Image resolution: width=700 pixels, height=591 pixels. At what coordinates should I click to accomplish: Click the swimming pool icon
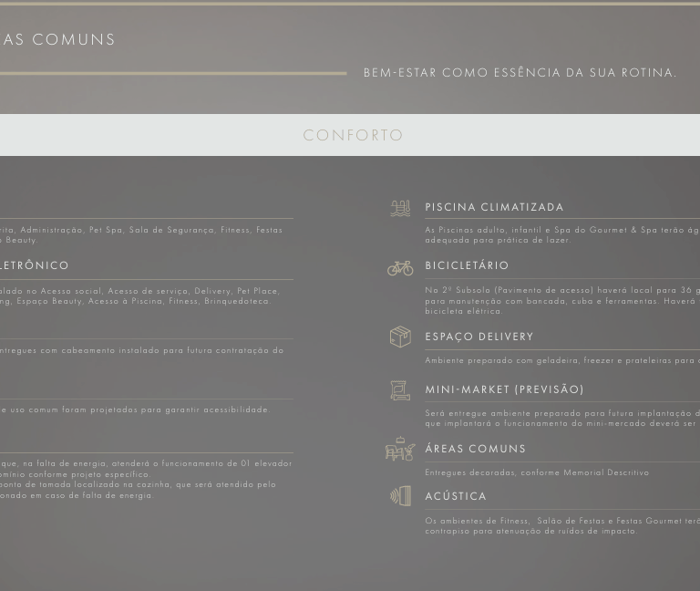(400, 209)
